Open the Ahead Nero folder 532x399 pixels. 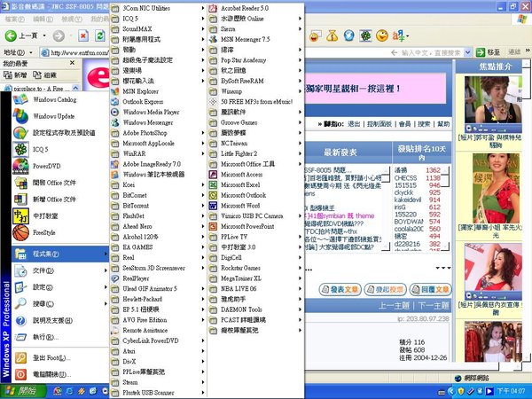159,226
